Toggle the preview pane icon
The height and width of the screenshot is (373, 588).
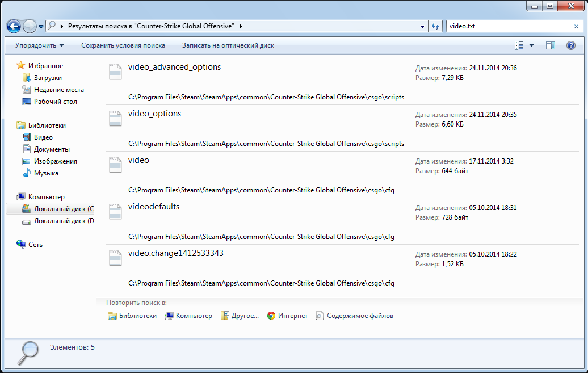click(x=550, y=45)
